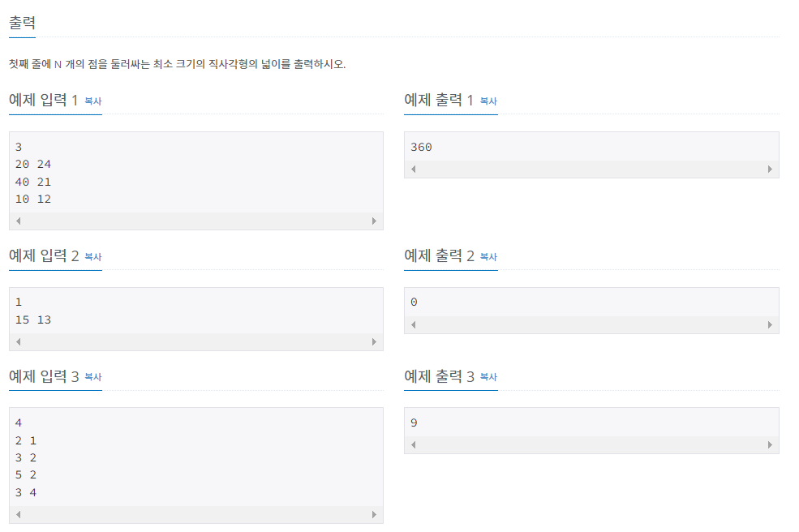Click the 360 value in example output 1

click(x=421, y=148)
